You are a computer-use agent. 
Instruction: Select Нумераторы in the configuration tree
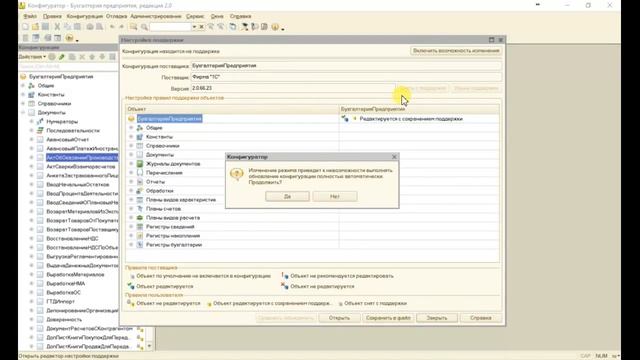point(62,122)
